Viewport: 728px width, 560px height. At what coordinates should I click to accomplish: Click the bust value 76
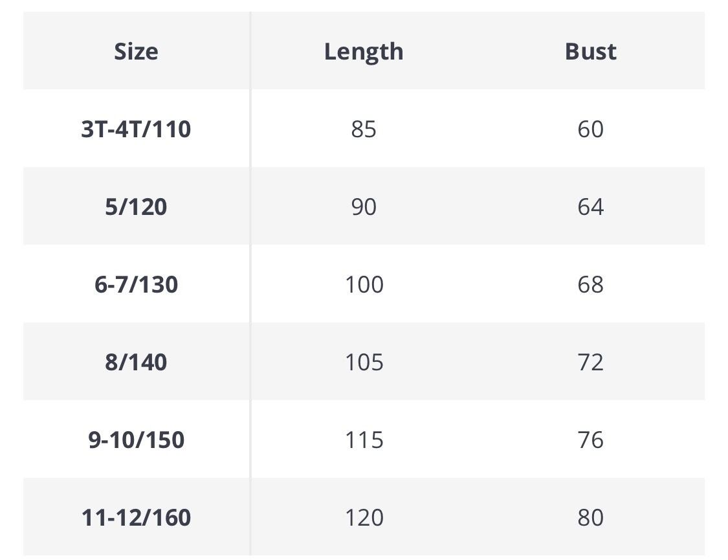point(591,440)
